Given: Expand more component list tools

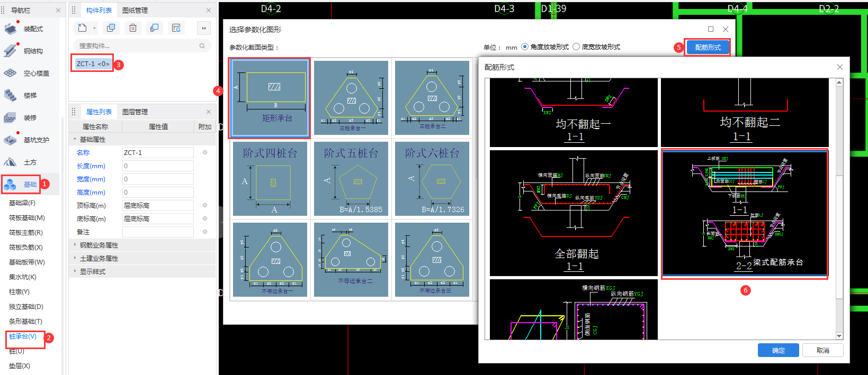Looking at the screenshot, I should click(203, 28).
